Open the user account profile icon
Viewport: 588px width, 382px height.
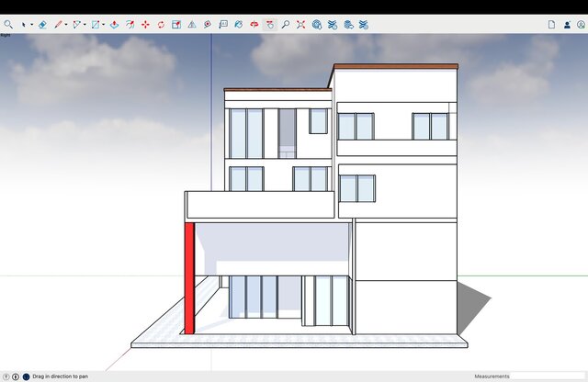pyautogui.click(x=566, y=25)
